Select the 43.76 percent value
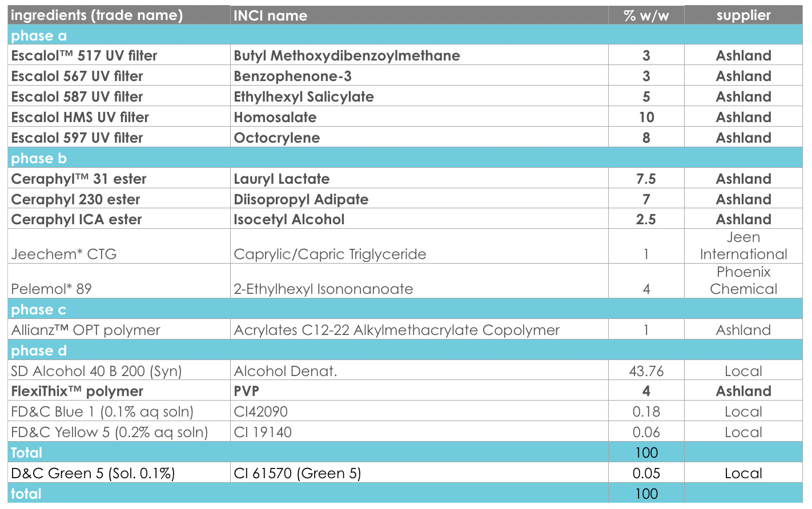This screenshot has height=509, width=812. 646,371
